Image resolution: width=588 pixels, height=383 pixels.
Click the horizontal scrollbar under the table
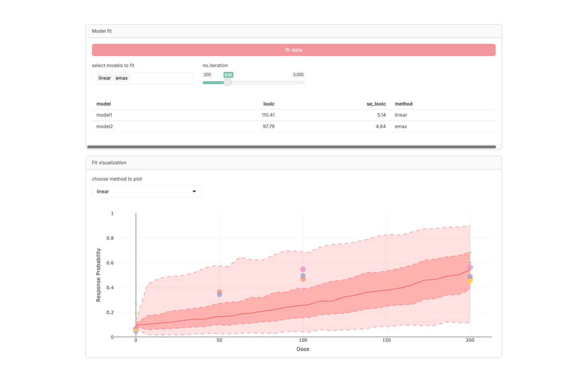coord(291,147)
